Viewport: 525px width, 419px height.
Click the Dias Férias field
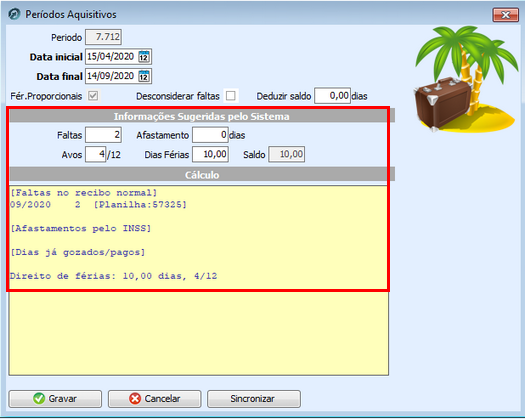(210, 154)
